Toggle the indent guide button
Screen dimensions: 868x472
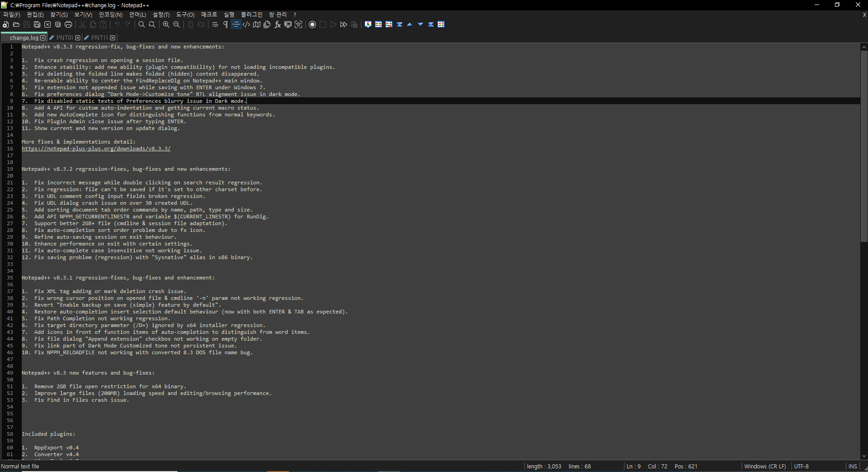pos(236,24)
